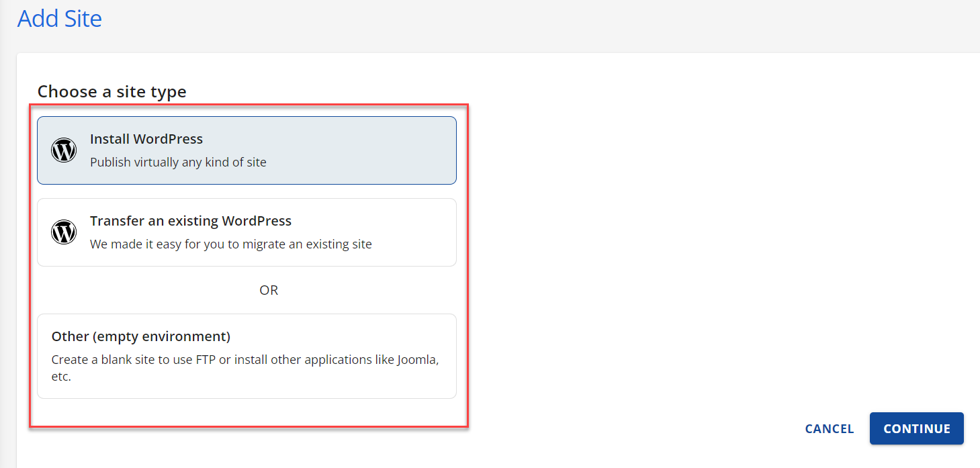Click the text about migrating an existing site
Viewport: 980px width, 468px height.
point(231,244)
